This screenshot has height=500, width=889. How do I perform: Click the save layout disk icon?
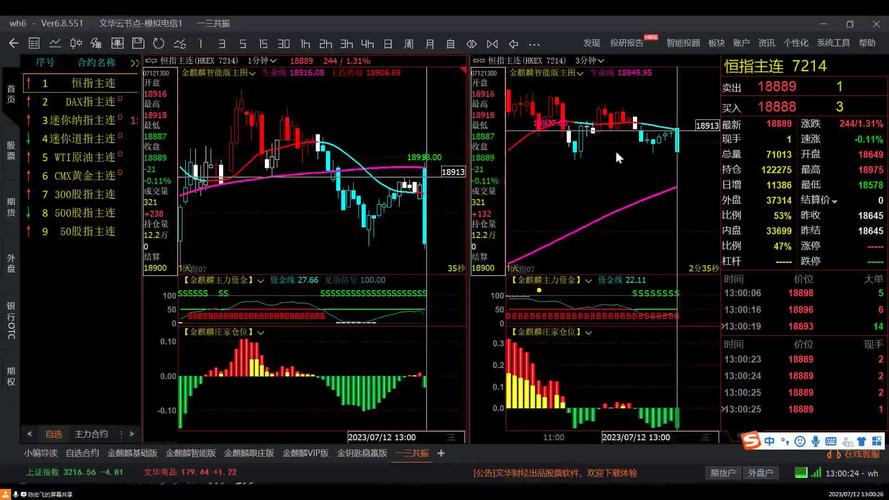click(x=139, y=44)
